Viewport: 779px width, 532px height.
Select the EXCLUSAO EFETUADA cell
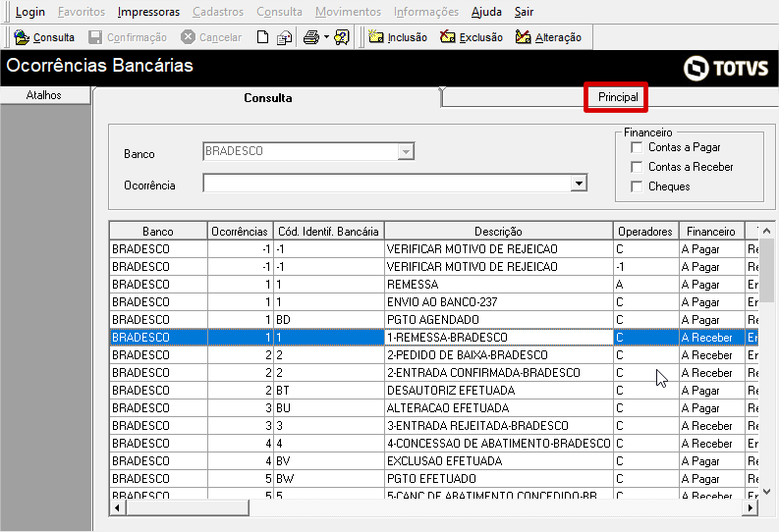[x=498, y=461]
